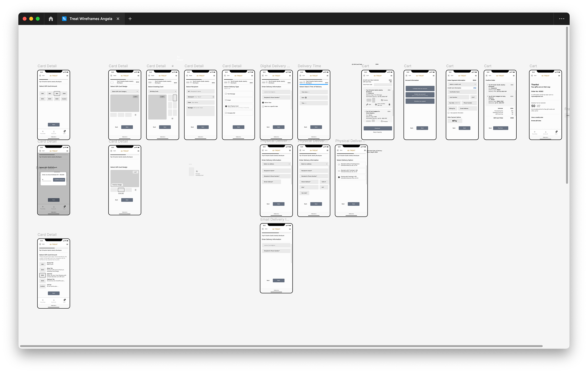Click the Pay Now button
Screen dimensions: 588x373
pyautogui.click(x=500, y=128)
